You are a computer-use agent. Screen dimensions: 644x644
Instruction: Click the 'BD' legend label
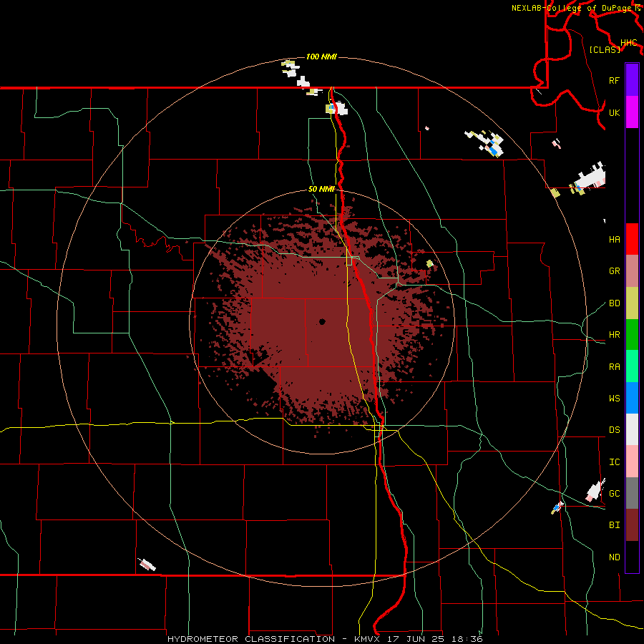coord(614,303)
